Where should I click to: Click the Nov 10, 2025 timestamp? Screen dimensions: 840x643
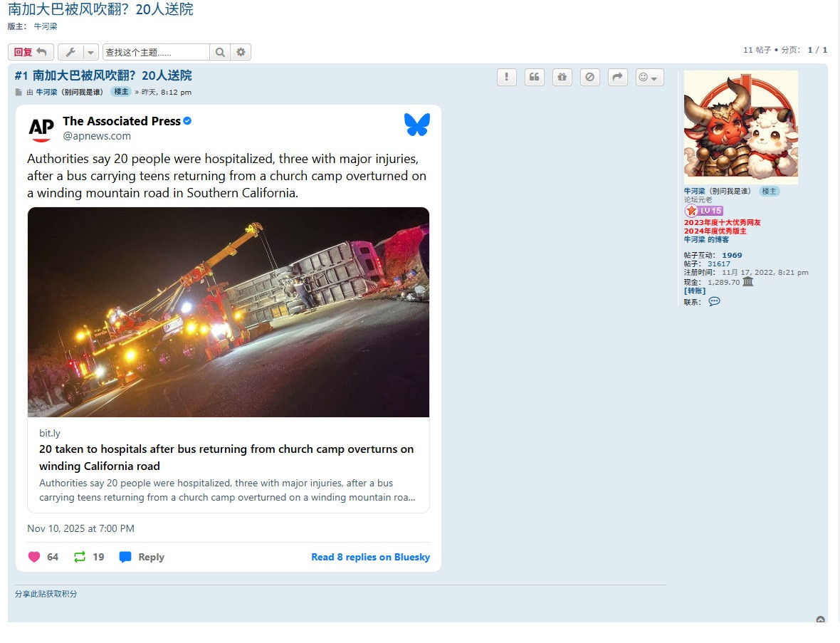point(81,528)
